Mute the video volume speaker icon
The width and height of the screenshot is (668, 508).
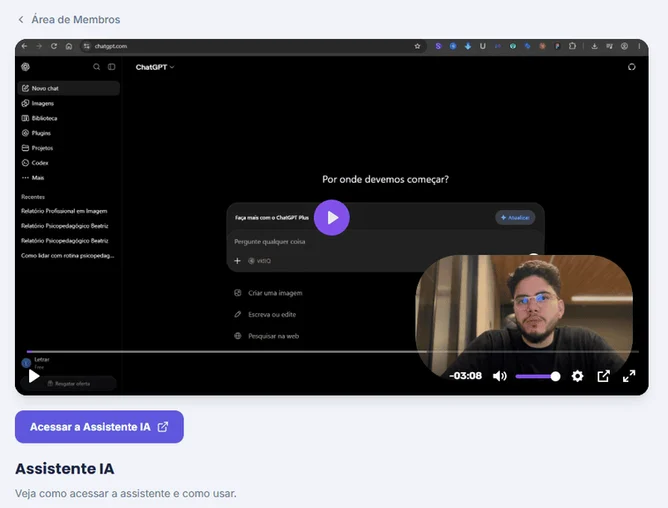pos(500,376)
